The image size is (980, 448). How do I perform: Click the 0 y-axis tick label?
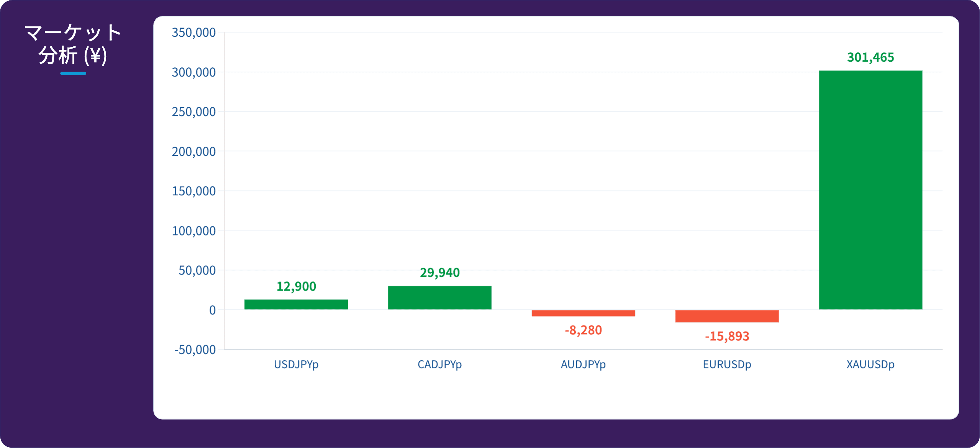point(212,311)
